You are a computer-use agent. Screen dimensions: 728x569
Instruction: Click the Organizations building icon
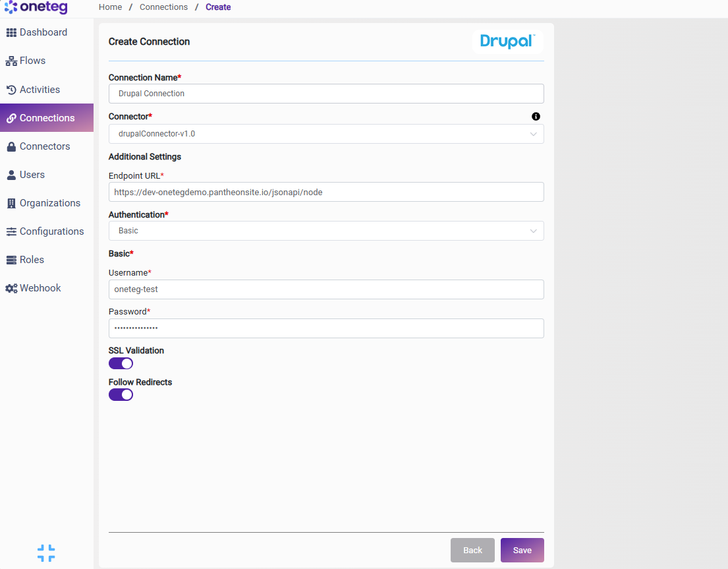point(11,203)
